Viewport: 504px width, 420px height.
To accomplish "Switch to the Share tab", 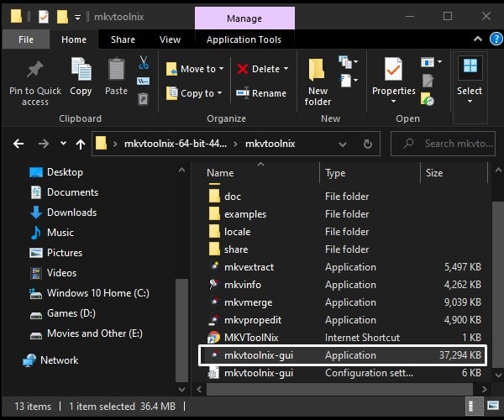I will click(x=123, y=39).
